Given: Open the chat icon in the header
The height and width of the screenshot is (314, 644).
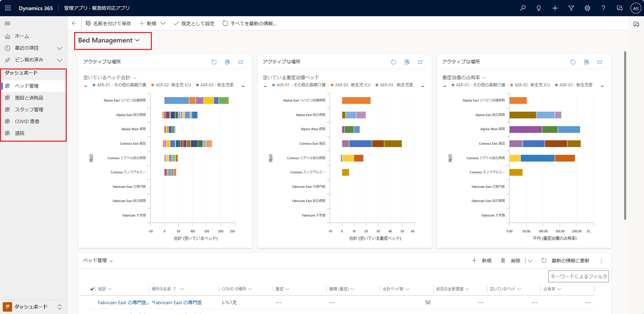Looking at the screenshot, I should click(x=620, y=8).
